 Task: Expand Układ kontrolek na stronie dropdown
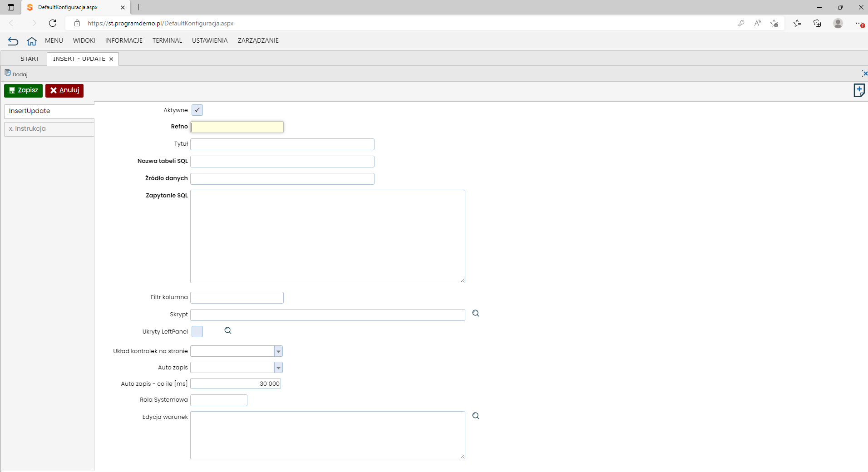pos(278,351)
